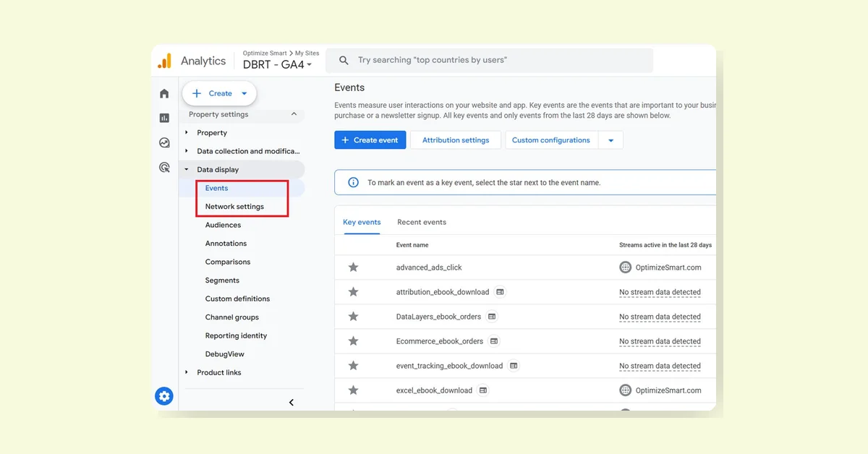Viewport: 868px width, 454px height.
Task: Click OptimizeSmart.com in advanced_ads_click row
Action: [x=668, y=267]
